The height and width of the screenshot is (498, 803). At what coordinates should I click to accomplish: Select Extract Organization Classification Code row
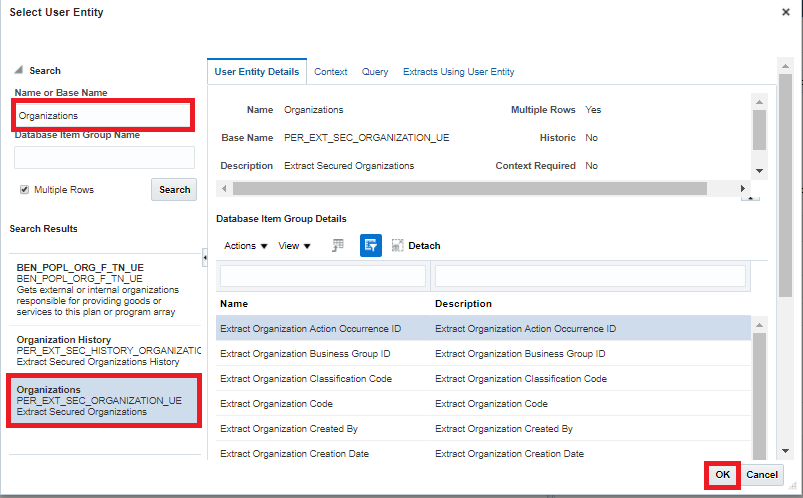tap(483, 379)
